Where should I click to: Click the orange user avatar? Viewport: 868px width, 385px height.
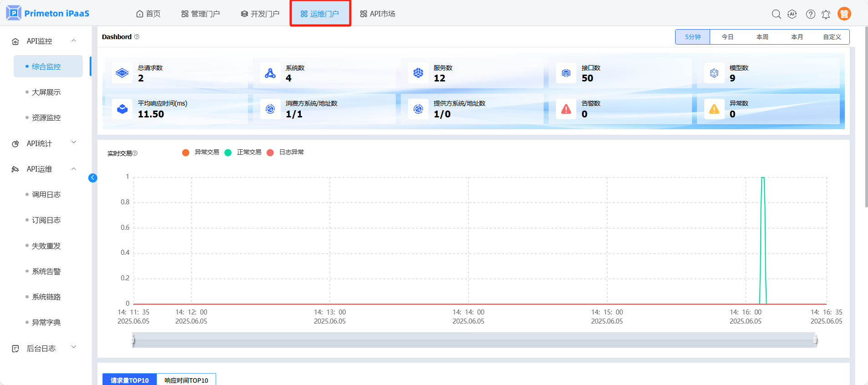pos(844,14)
